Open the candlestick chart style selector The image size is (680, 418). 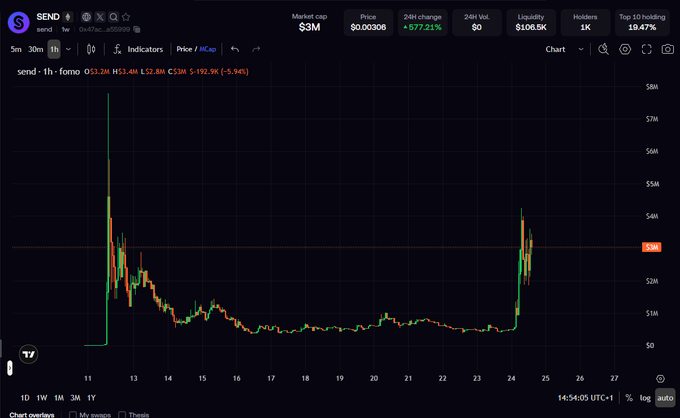[91, 49]
